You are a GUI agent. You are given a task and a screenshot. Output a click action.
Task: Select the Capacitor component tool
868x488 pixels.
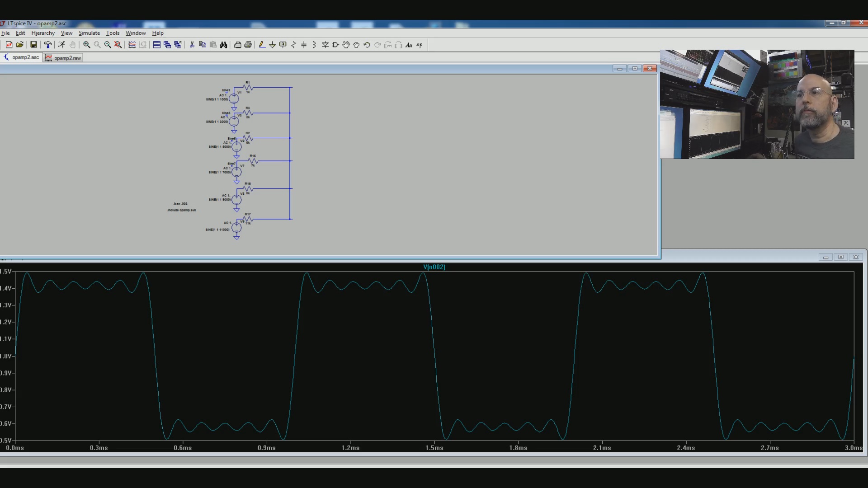coord(304,45)
